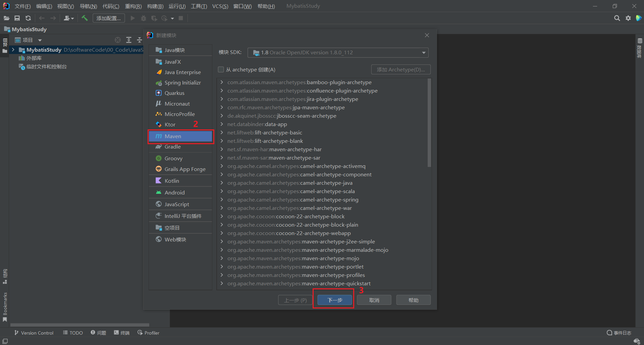Expand the MybatisStudy project tree node
This screenshot has width=644, height=345.
(x=13, y=50)
